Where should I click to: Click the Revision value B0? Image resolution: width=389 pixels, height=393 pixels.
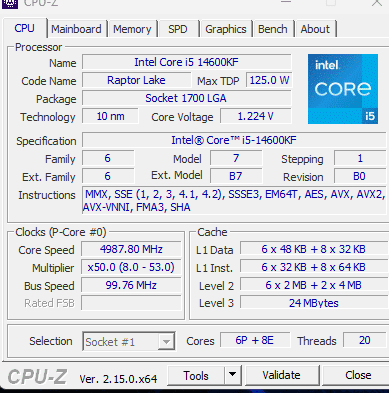pos(360,176)
